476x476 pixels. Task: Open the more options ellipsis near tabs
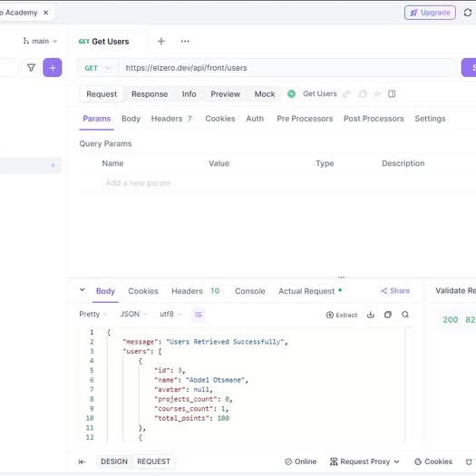[x=185, y=42]
